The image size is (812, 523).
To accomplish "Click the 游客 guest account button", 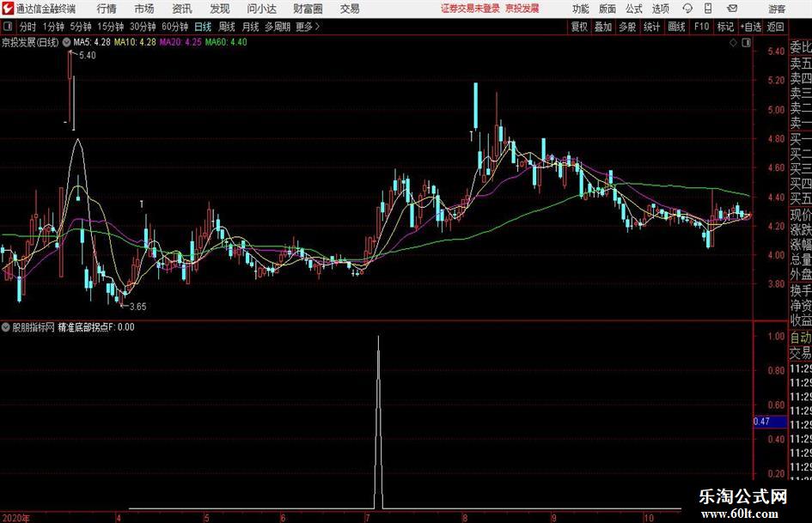I will (777, 9).
